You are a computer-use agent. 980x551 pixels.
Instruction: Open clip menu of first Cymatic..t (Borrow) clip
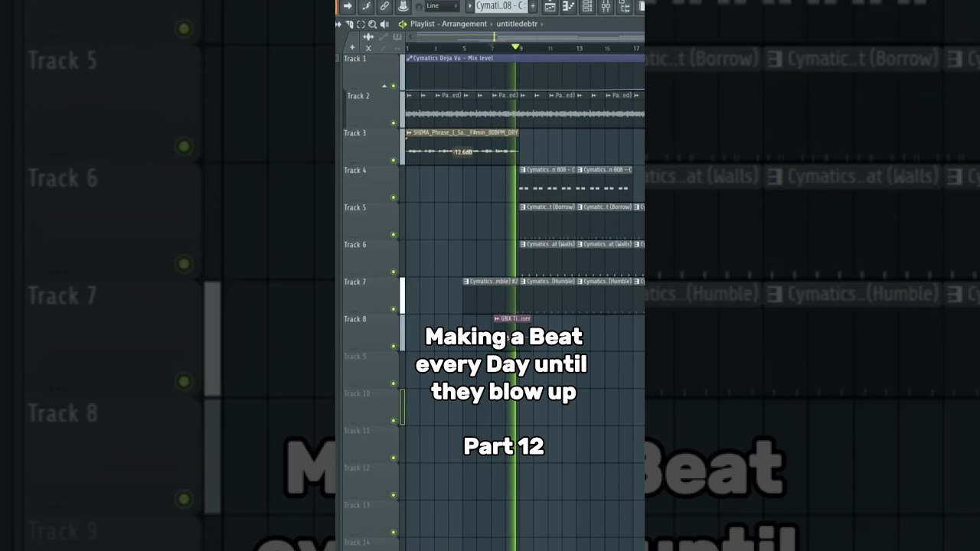pyautogui.click(x=523, y=207)
